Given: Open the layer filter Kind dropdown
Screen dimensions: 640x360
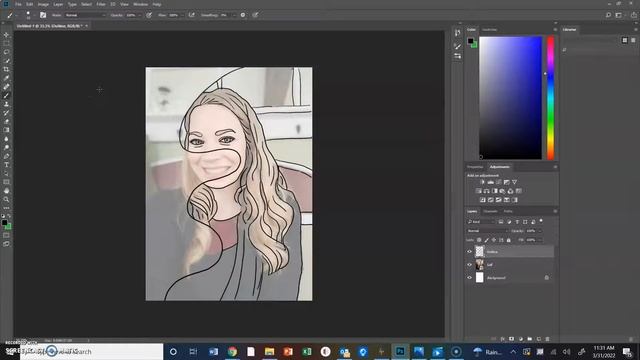Looking at the screenshot, I should 481,222.
